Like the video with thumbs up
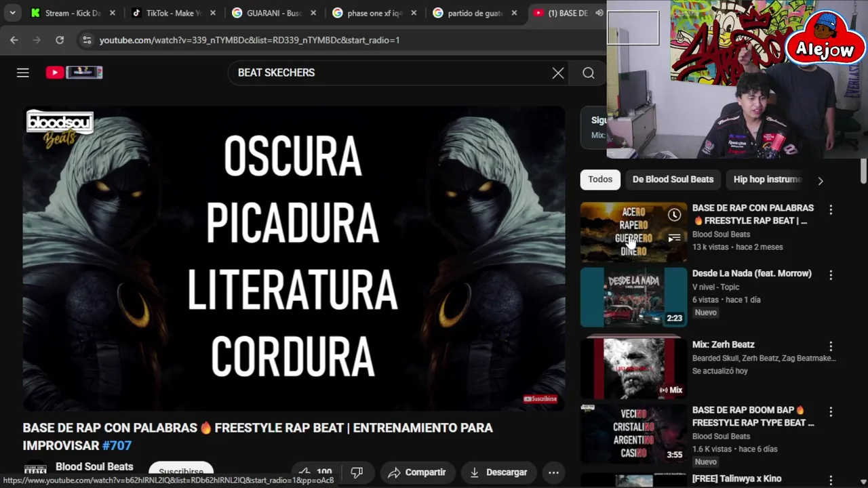Viewport: 868px width, 488px height. (315, 472)
